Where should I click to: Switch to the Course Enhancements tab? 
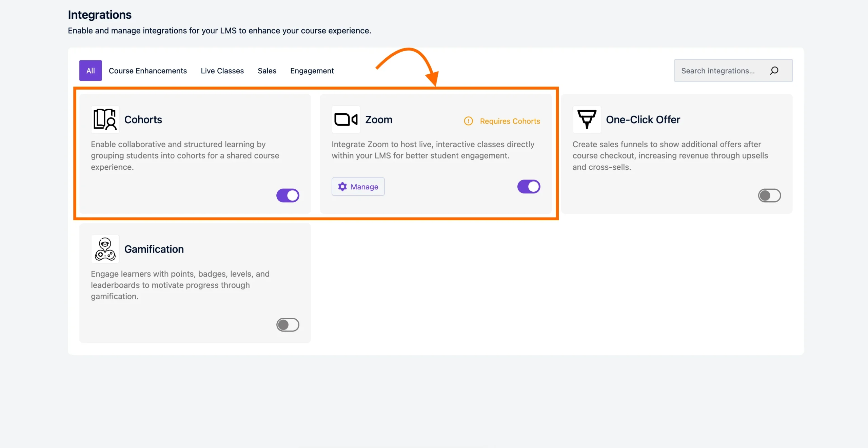pyautogui.click(x=147, y=71)
